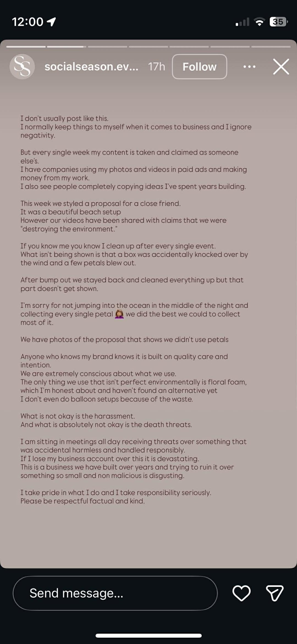The width and height of the screenshot is (297, 644).
Task: Tap the battery indicator showing 35
Action: pos(278,22)
